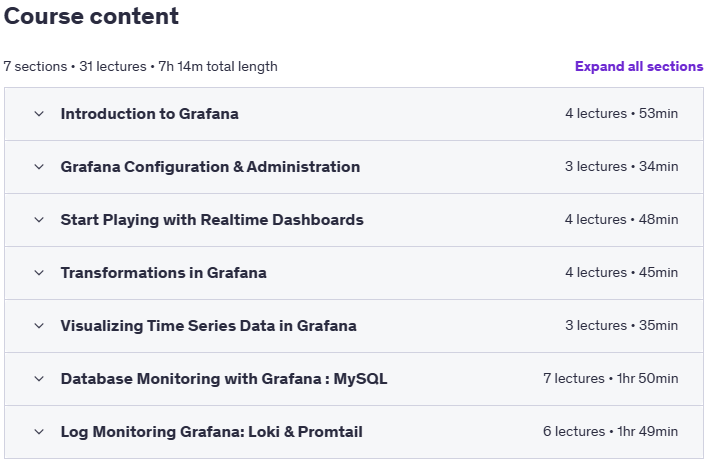Viewport: 708px width, 462px height.
Task: Click the '4 lectures • 48min' text
Action: coord(621,219)
